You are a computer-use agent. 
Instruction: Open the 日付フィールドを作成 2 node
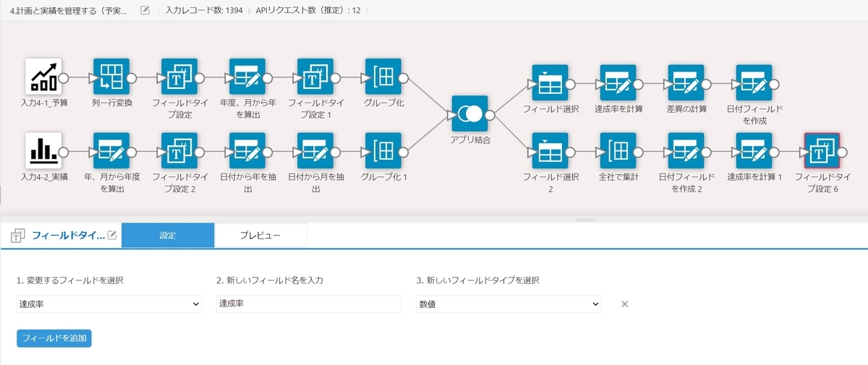pyautogui.click(x=686, y=150)
